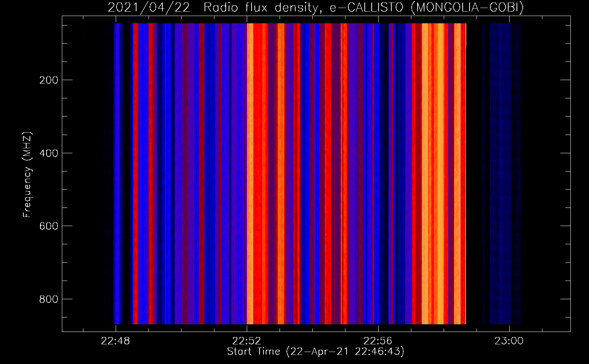Viewport: 589px width, 364px height.
Task: Click the "Start Time (22-Apr-21 22:46:43)" label
Action: [316, 352]
